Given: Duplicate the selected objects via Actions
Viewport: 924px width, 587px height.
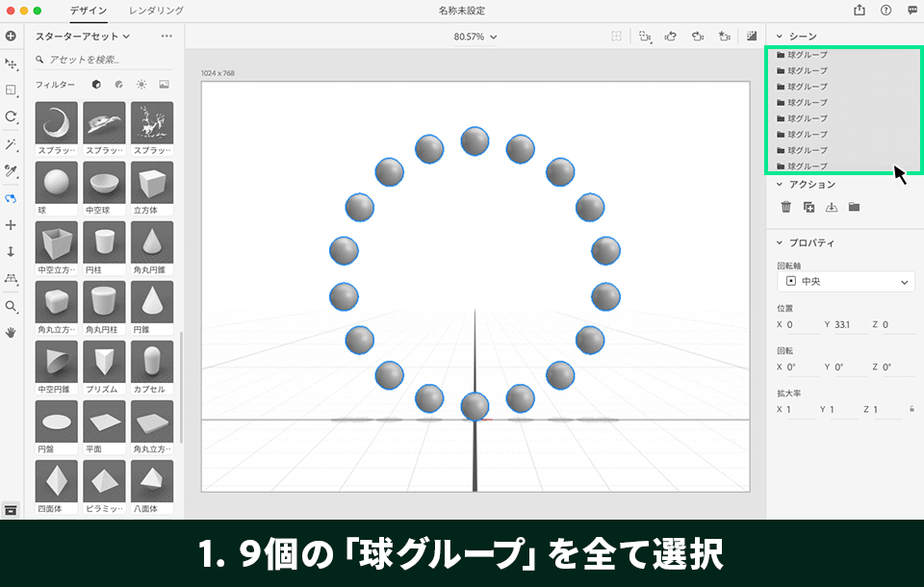Looking at the screenshot, I should click(808, 206).
